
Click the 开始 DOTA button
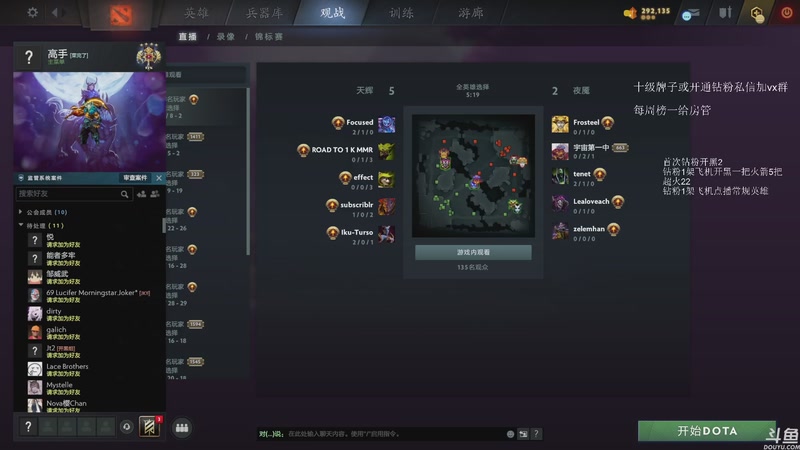click(x=707, y=431)
